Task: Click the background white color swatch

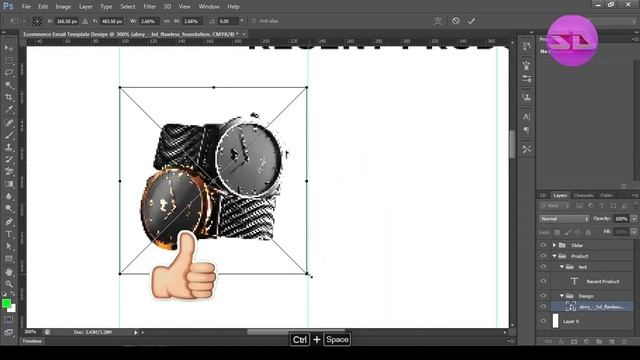Action: [13, 309]
